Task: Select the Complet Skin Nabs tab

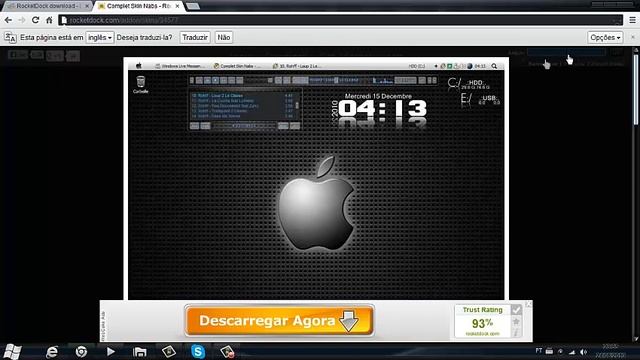Action: pyautogui.click(x=138, y=6)
